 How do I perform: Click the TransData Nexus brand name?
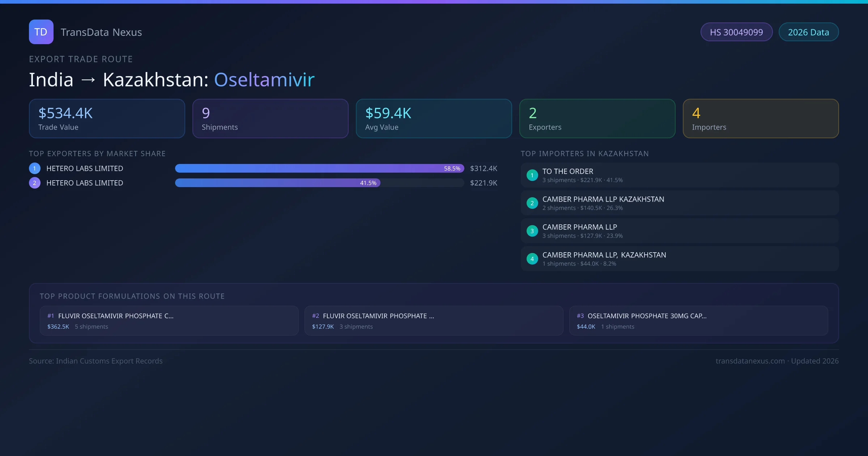point(101,32)
